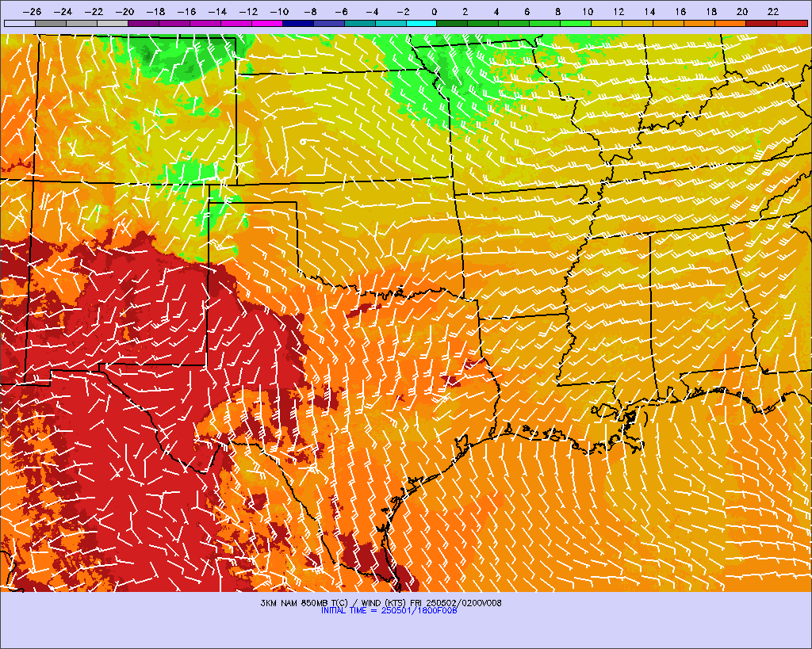Image resolution: width=812 pixels, height=649 pixels.
Task: Click the "-14" temperature scale label
Action: click(217, 12)
